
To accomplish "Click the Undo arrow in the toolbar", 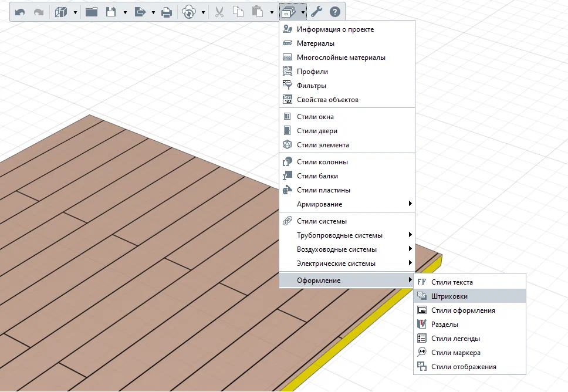I will click(x=20, y=12).
